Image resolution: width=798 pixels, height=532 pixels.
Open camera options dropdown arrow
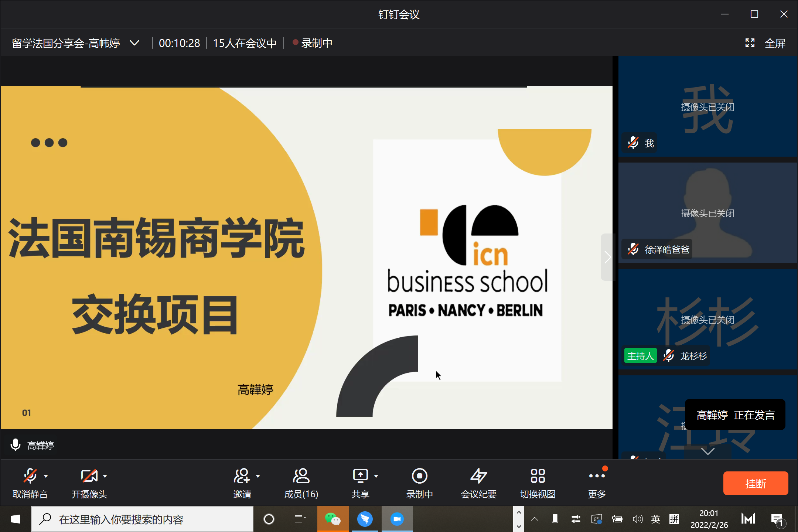coord(105,476)
